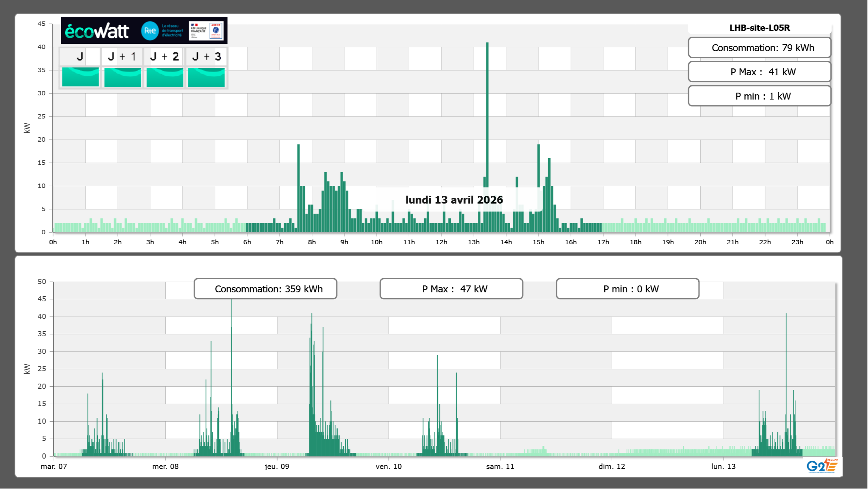Click the Consommation: 359 kWh weekly box
The image size is (868, 489).
tap(265, 289)
